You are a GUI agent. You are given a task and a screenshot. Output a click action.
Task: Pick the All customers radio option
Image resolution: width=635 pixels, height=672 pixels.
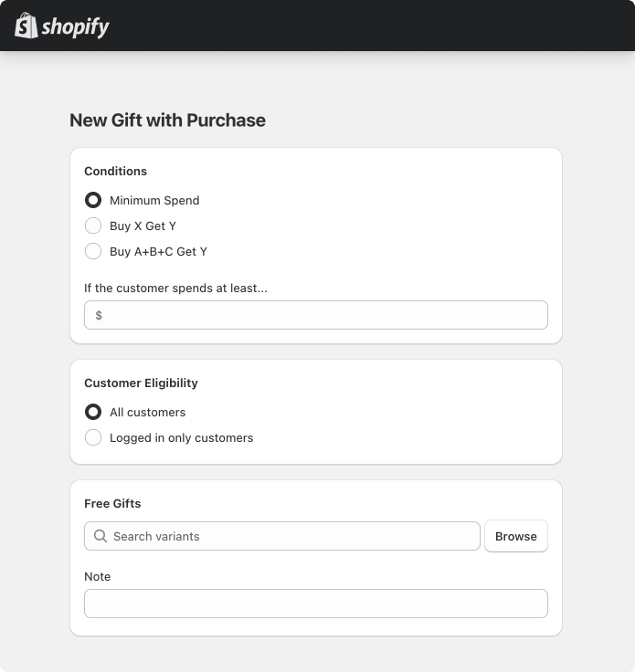tap(93, 412)
